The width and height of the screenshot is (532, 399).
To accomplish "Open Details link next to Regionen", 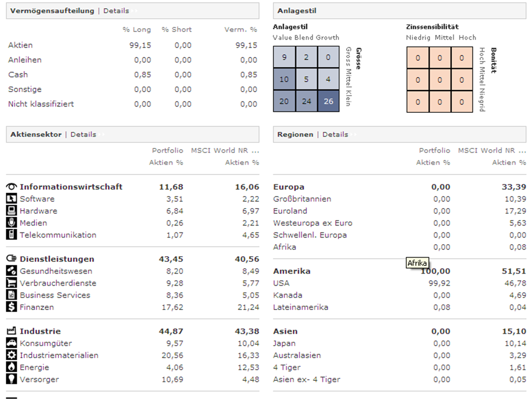I will (x=335, y=135).
